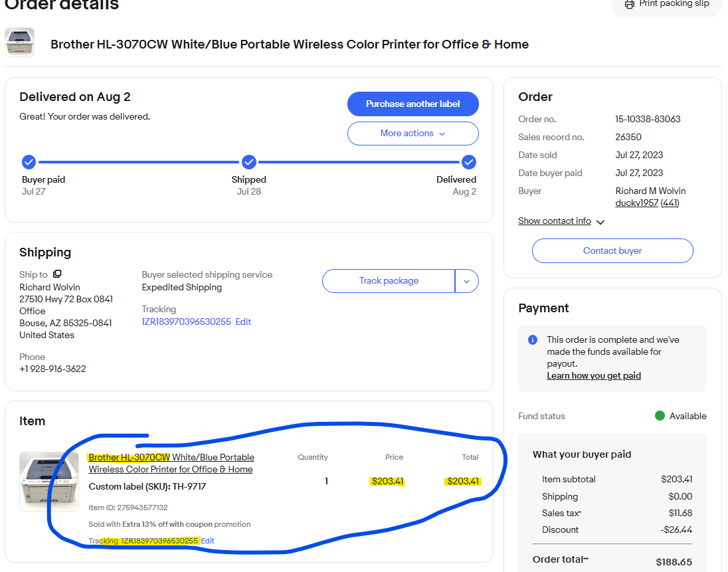Select Custom label (SKU): TH-9717

(147, 486)
